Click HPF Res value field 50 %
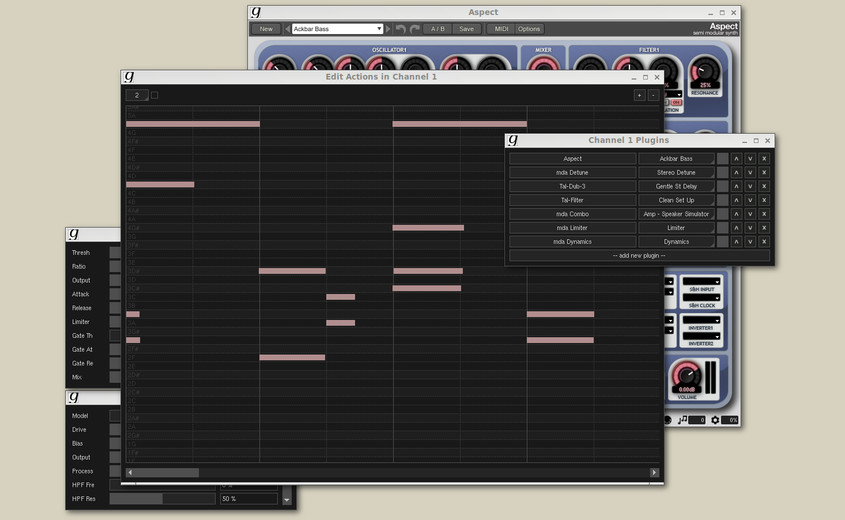 click(x=249, y=499)
